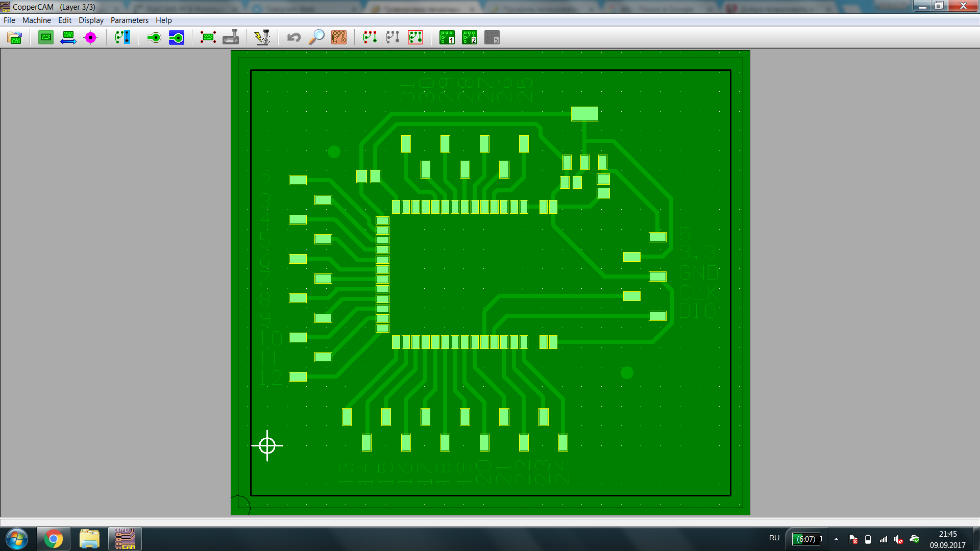Image resolution: width=980 pixels, height=551 pixels.
Task: Switch to layer 2 button
Action: 470,37
